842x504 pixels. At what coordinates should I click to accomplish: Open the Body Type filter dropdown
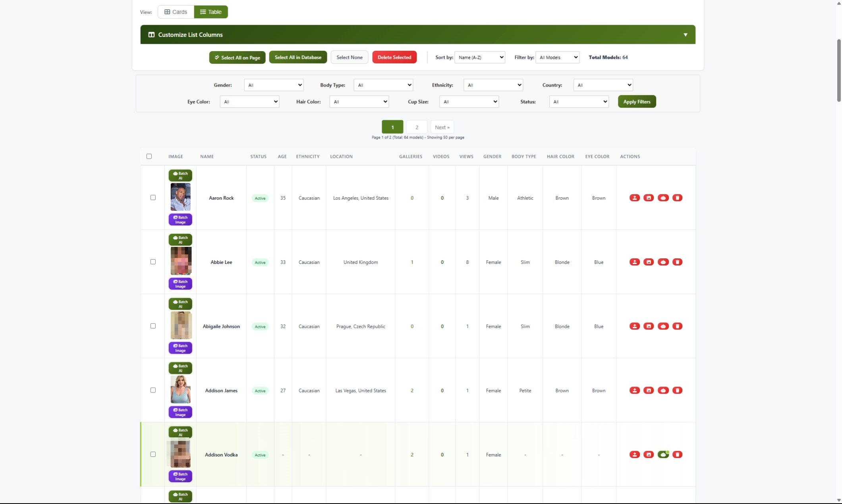coord(383,85)
